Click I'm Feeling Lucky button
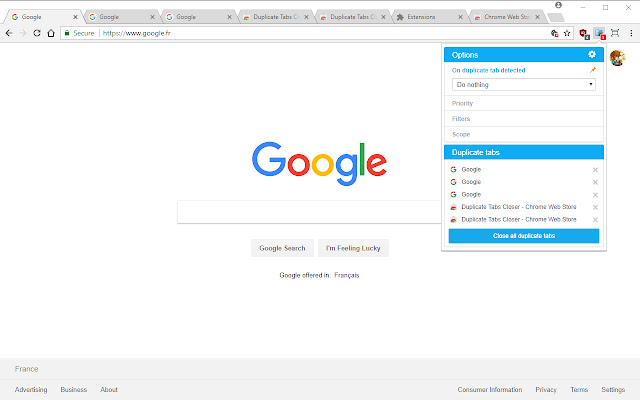 tap(353, 248)
